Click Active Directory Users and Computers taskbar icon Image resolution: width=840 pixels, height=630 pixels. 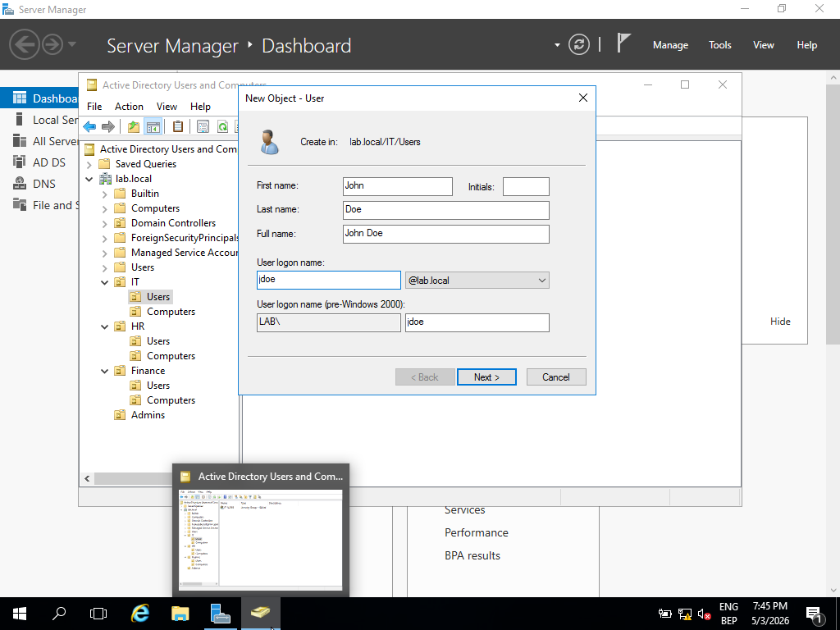click(260, 614)
